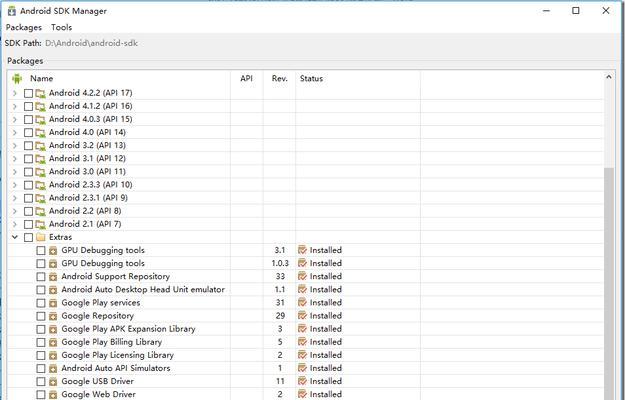
Task: Expand the Android 4.1.2 (API 16) node
Action: (x=15, y=106)
